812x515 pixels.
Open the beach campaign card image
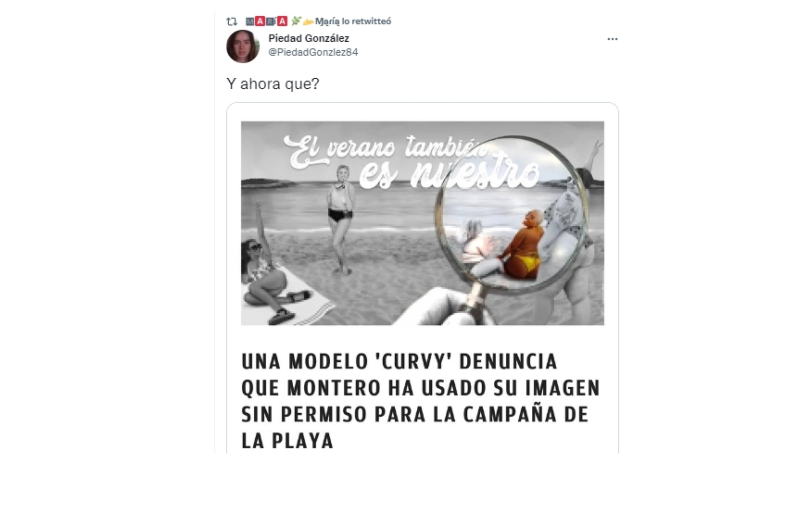point(422,223)
